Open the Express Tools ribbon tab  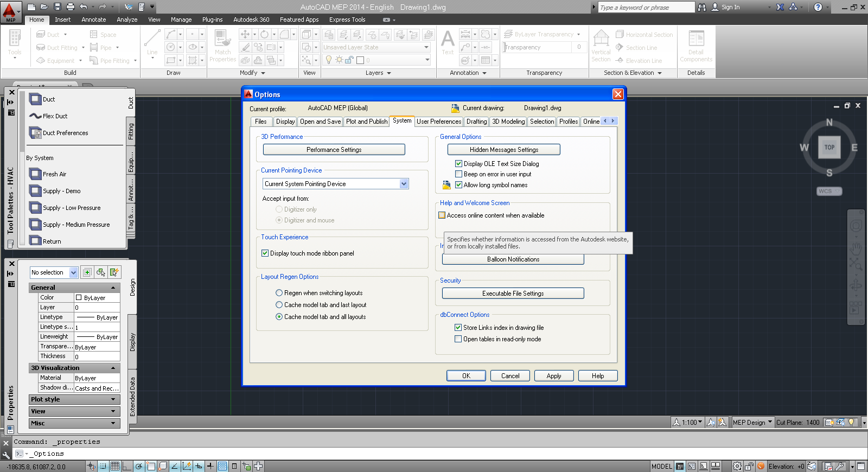coord(347,20)
